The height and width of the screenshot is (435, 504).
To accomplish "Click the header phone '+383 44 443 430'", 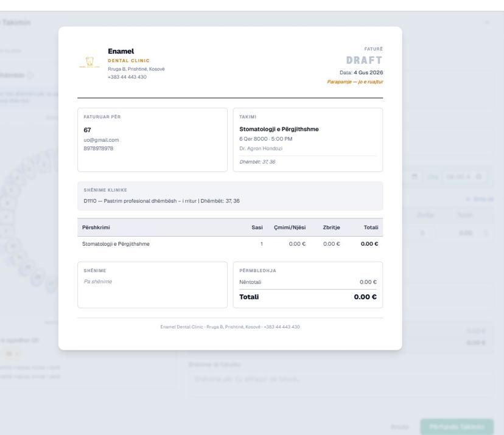I will [127, 77].
